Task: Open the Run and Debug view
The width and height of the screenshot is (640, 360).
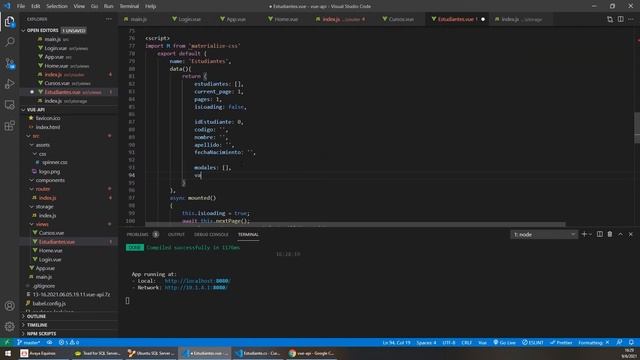Action: [x=9, y=84]
